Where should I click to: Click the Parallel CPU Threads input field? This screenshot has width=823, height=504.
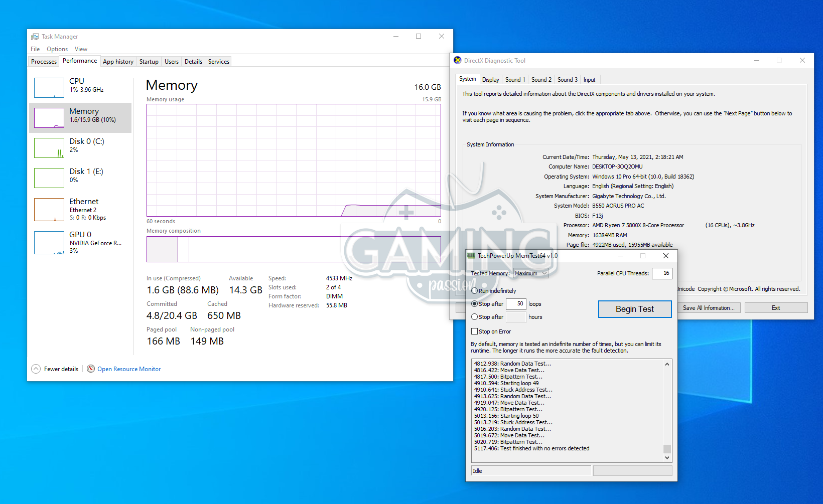[x=661, y=273]
